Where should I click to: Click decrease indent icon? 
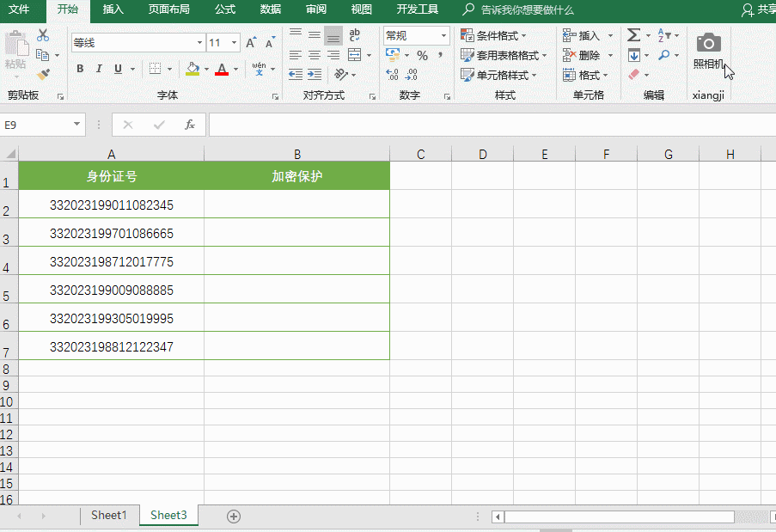click(296, 74)
